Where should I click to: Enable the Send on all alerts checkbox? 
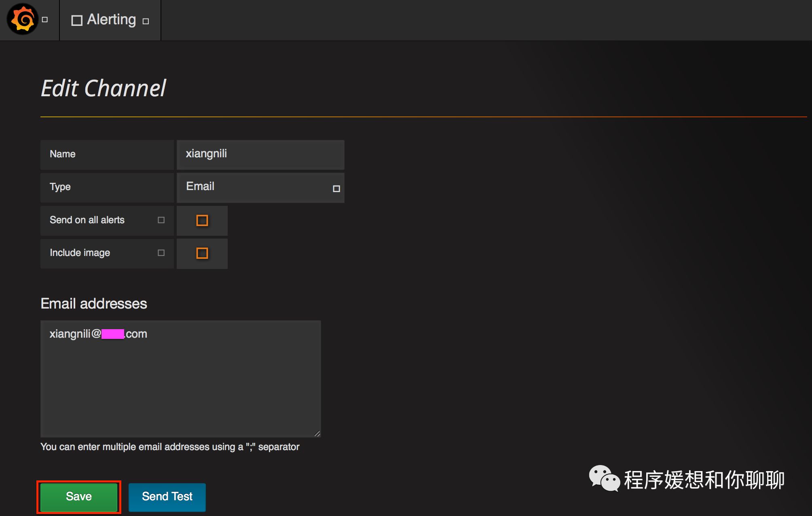pos(202,220)
